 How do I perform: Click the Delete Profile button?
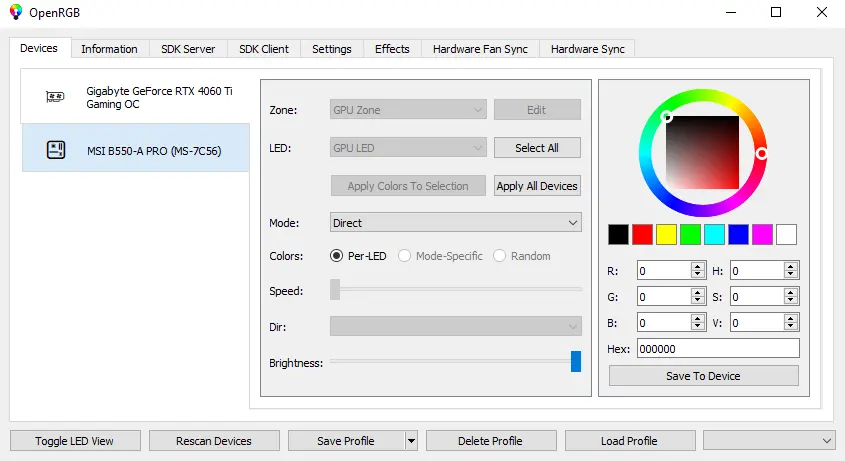tap(491, 441)
